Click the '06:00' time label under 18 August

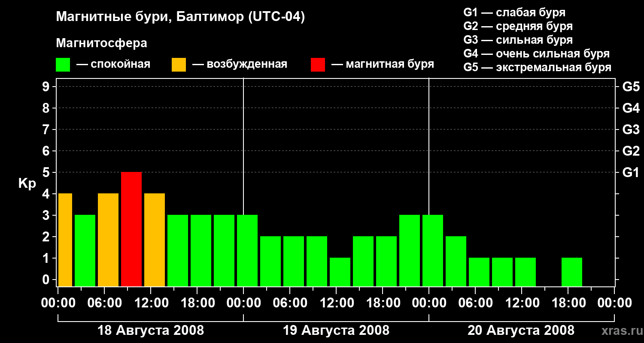coord(104,303)
